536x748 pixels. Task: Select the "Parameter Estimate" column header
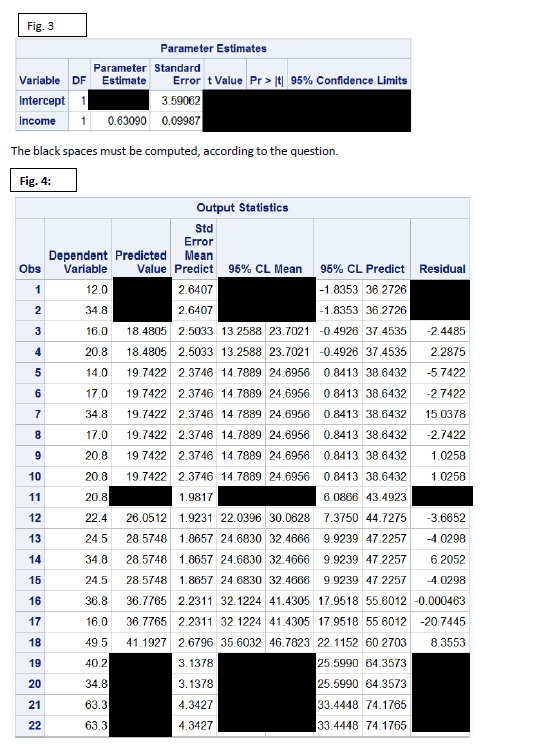pyautogui.click(x=120, y=74)
